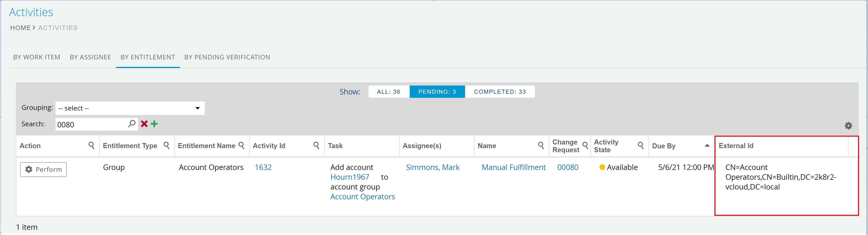Open the Manual Fulfillment link
This screenshot has width=868, height=235.
[x=514, y=167]
